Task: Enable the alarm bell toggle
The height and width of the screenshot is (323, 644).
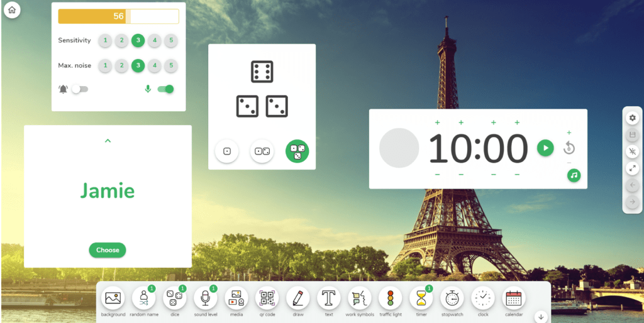Action: [x=79, y=89]
